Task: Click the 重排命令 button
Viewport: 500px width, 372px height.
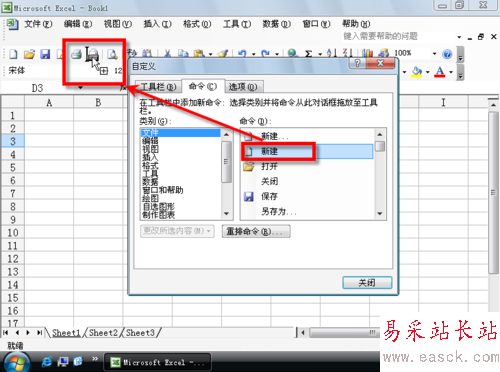Action: [256, 231]
